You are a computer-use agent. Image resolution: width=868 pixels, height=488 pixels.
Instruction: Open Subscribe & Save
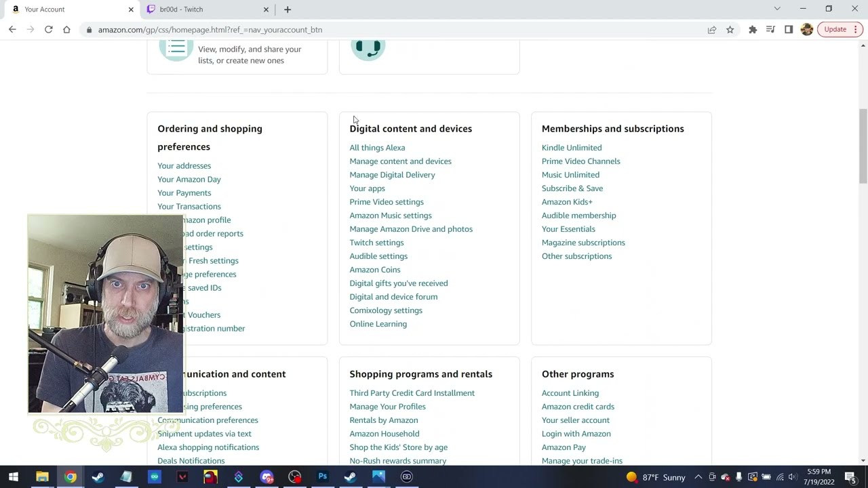[572, 188]
